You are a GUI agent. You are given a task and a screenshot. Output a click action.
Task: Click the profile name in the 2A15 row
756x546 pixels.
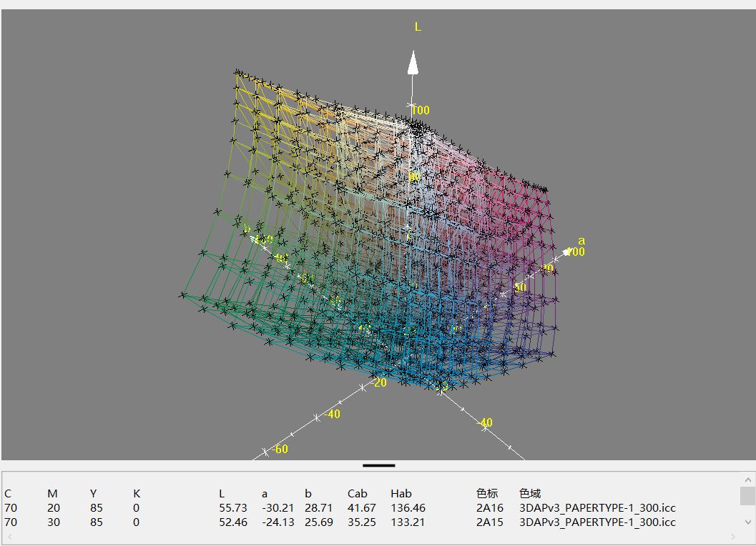597,522
